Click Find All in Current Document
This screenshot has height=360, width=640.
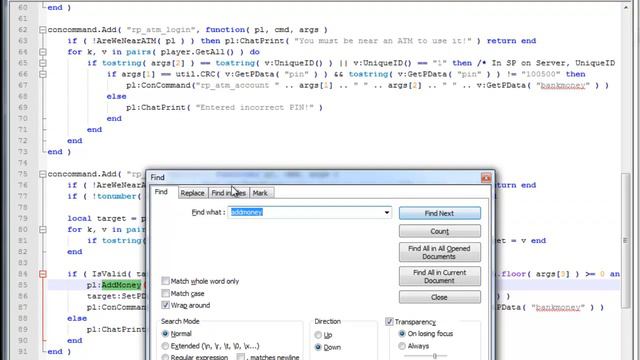(x=440, y=276)
